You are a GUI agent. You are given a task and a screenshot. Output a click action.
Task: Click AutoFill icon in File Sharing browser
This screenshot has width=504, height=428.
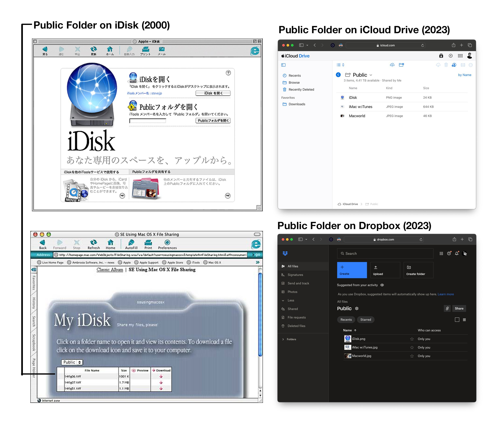point(131,244)
